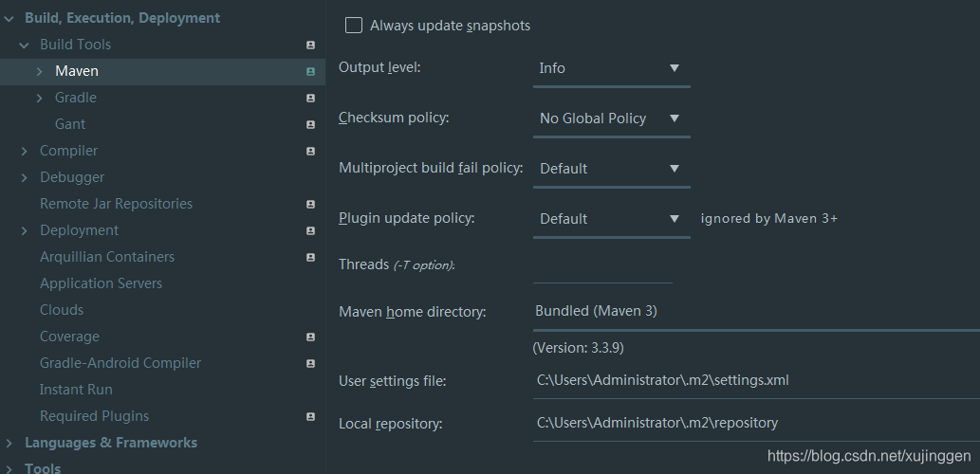Open the Plugin update policy dropdown
This screenshot has height=474, width=980.
click(610, 219)
